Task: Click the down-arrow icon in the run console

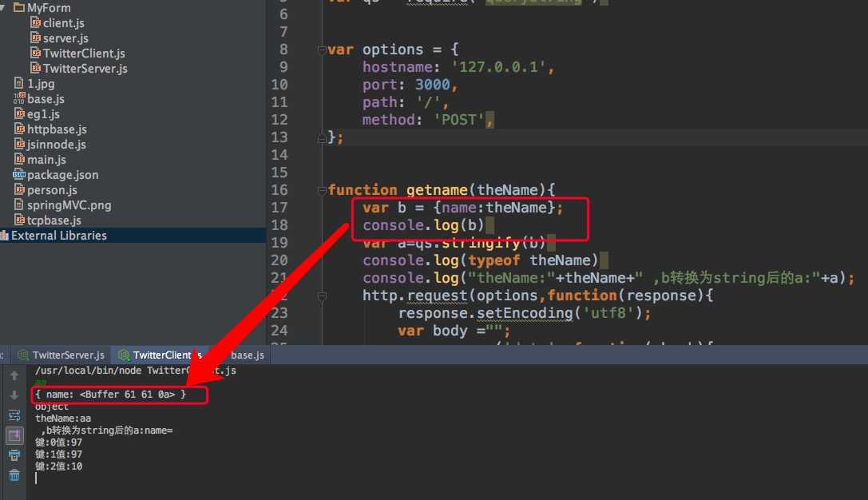Action: (14, 395)
